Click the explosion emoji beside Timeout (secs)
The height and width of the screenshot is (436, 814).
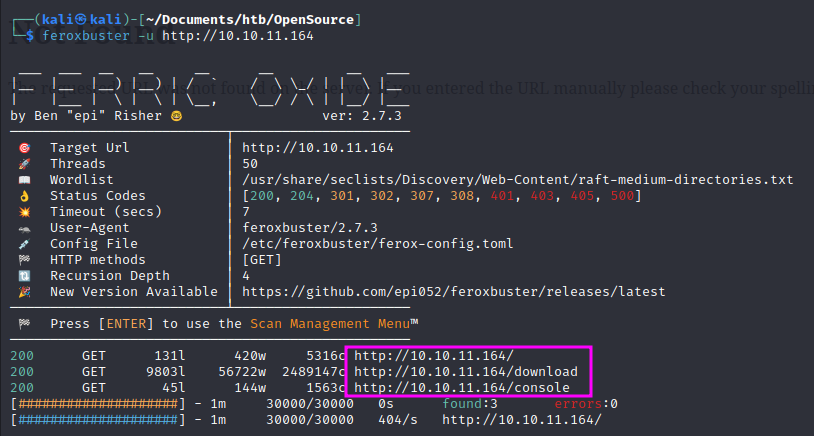(24, 212)
